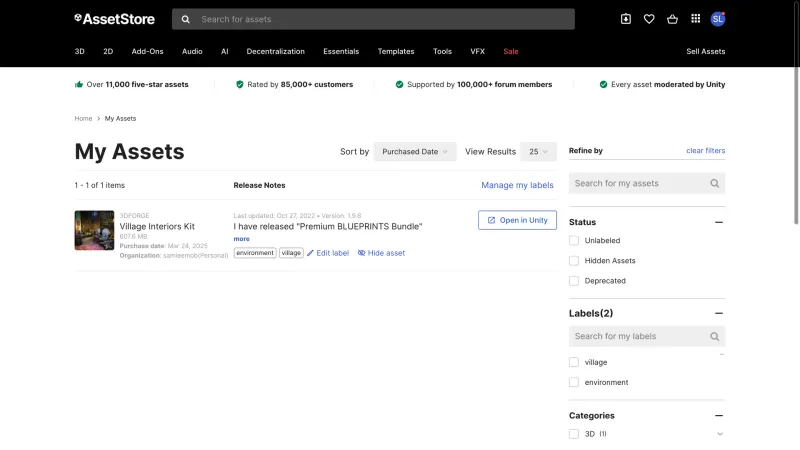This screenshot has width=800, height=450.
Task: Click the My Assets breadcrumb text
Action: click(120, 118)
